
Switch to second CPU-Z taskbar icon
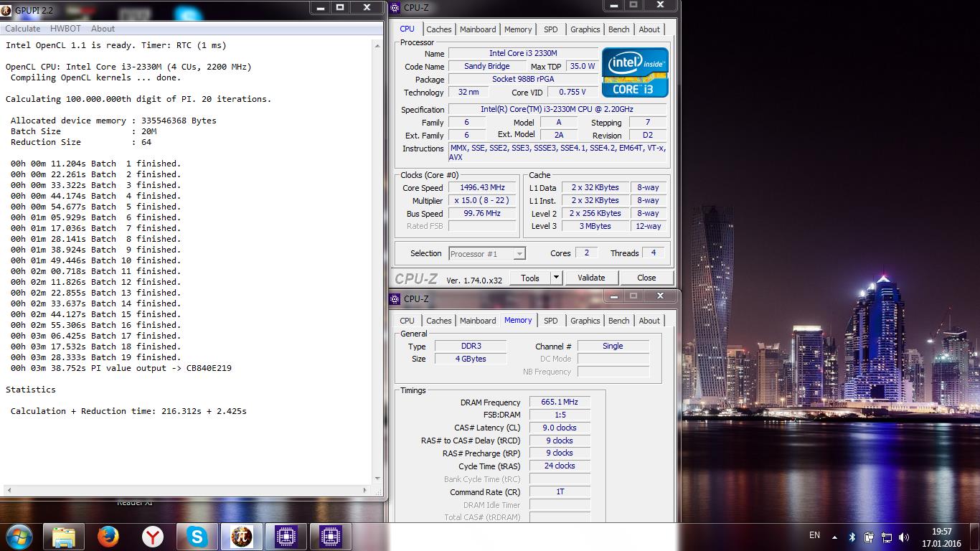[331, 536]
